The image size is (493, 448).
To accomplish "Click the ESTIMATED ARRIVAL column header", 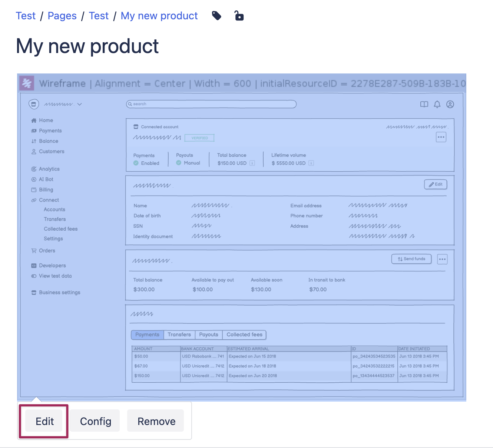I will click(289, 349).
